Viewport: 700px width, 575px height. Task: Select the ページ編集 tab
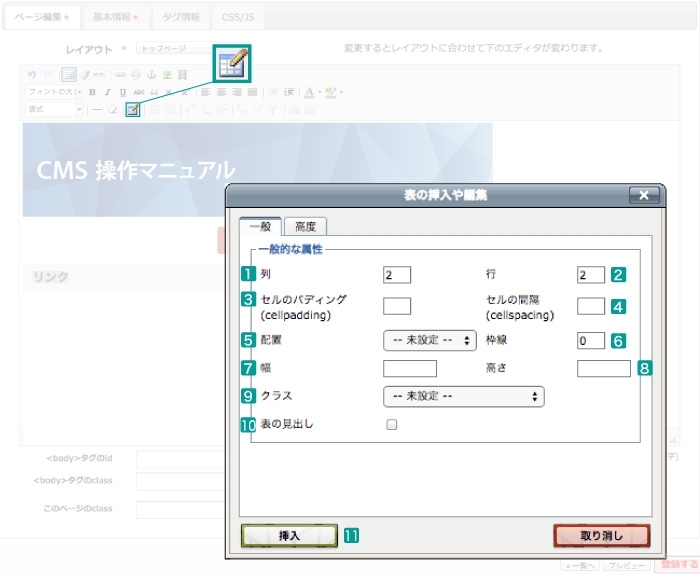(x=42, y=17)
